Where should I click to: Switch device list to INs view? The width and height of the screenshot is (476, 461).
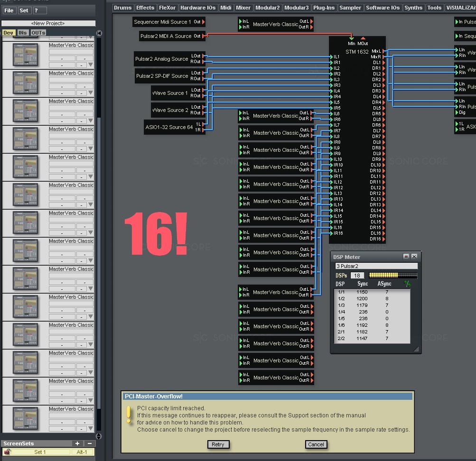tap(22, 33)
